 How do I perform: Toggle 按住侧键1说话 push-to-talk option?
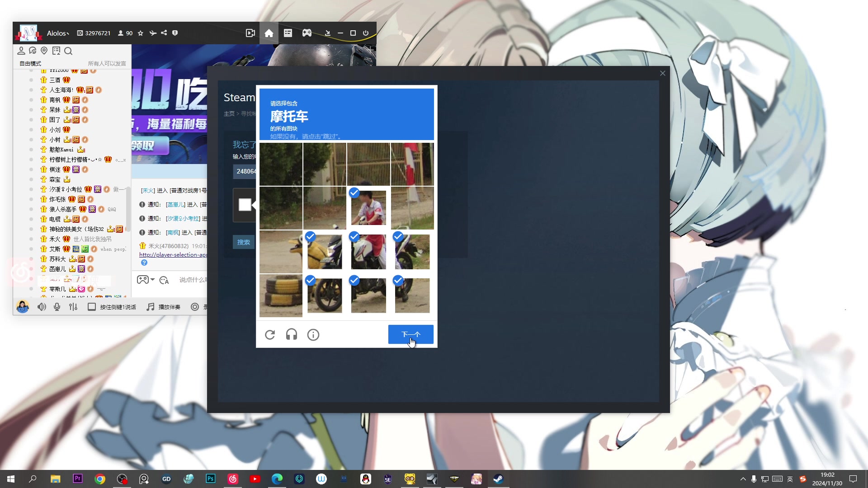(x=112, y=307)
